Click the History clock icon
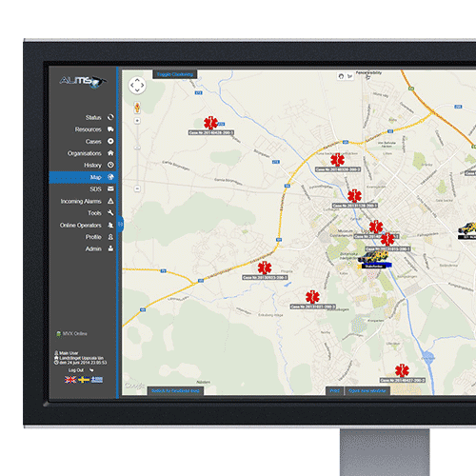 [x=110, y=165]
